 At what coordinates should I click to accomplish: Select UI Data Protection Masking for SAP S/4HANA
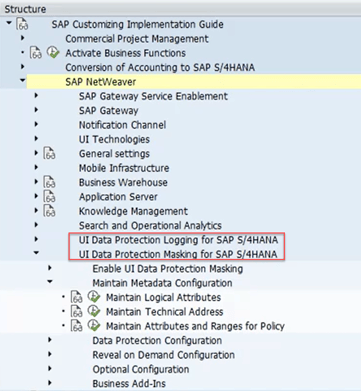(x=178, y=254)
